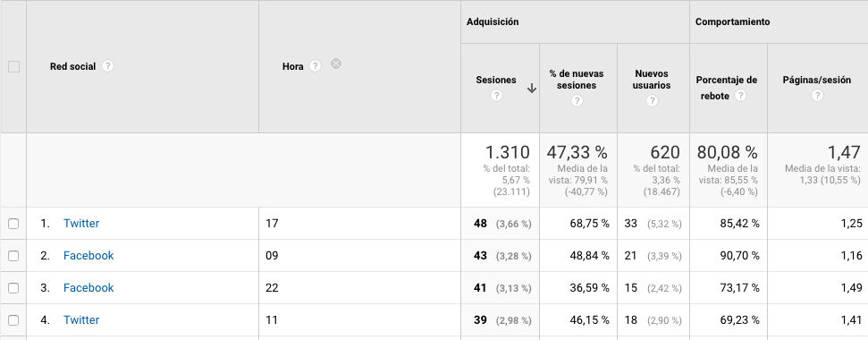This screenshot has height=340, width=868.
Task: Remove the Hora secondary dimension
Action: 336,64
